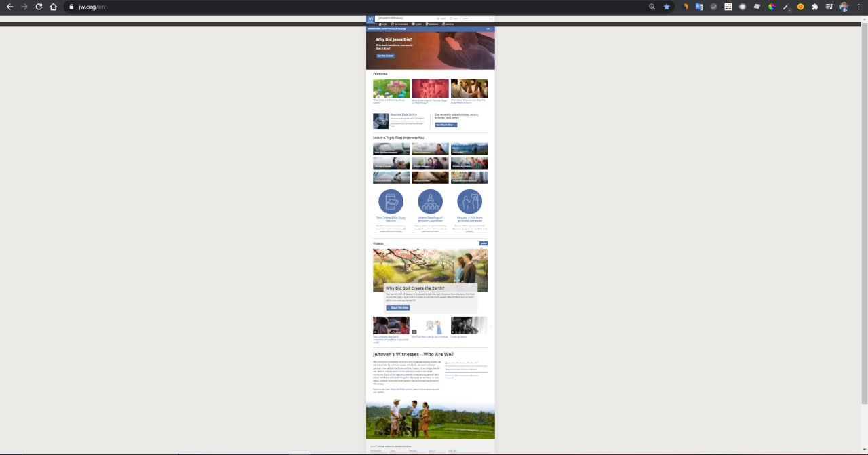
Task: Click the blue bookmark star
Action: (x=667, y=7)
